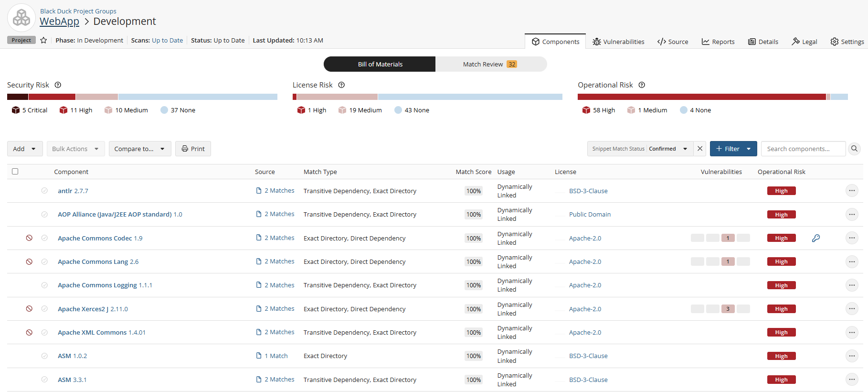868x392 pixels.
Task: Click the Print button
Action: (x=193, y=149)
